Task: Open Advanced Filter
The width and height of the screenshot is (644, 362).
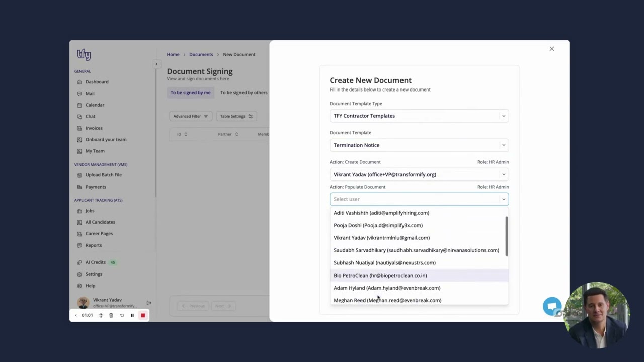Action: click(191, 116)
